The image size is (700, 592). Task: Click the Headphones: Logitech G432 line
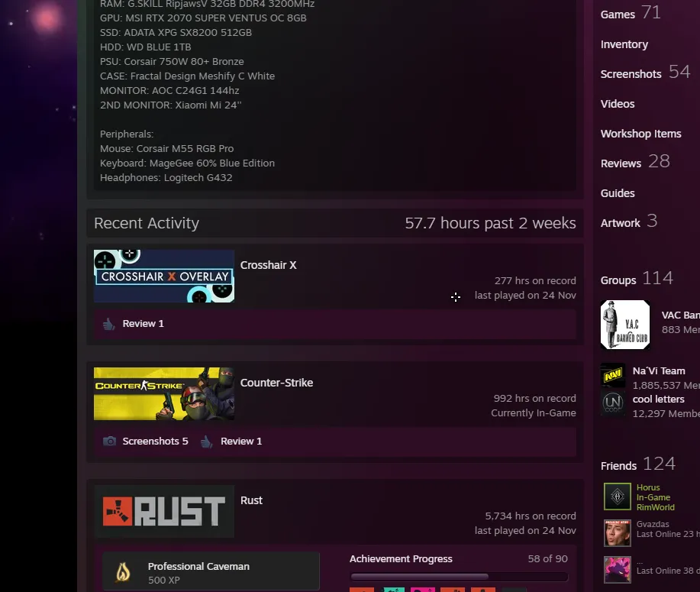pyautogui.click(x=166, y=177)
